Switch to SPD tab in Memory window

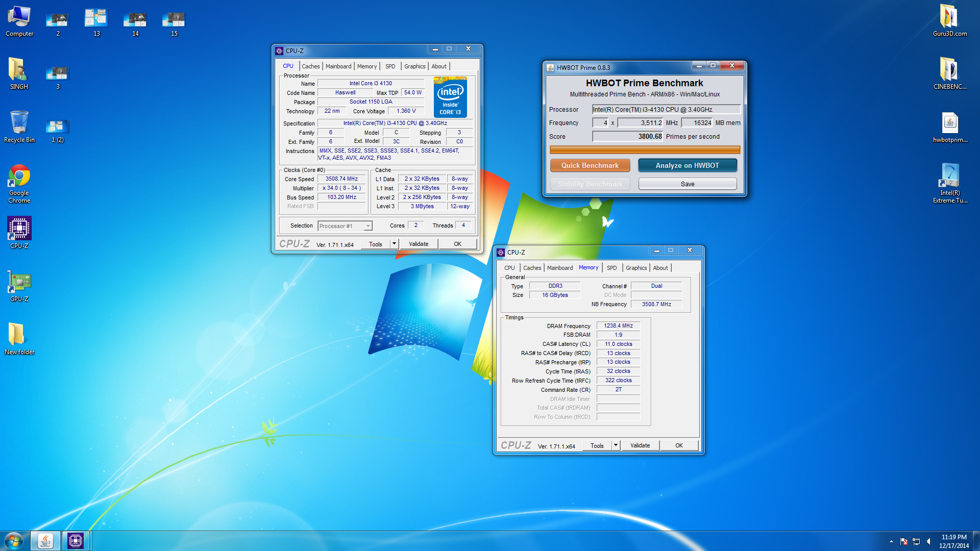(x=612, y=268)
